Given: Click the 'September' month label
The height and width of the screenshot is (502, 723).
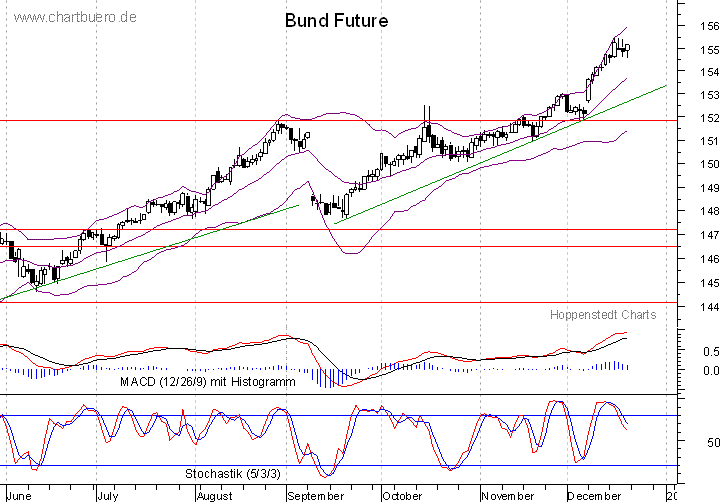Looking at the screenshot, I should point(315,496).
